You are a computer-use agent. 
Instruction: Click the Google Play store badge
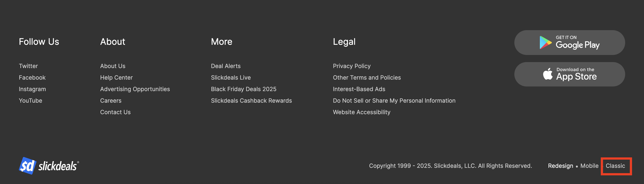570,43
